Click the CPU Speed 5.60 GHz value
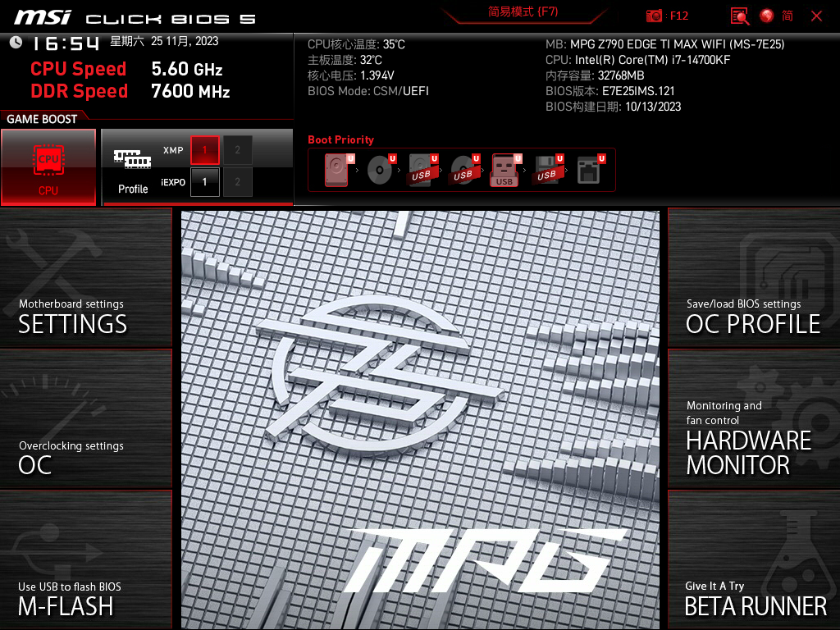The width and height of the screenshot is (840, 630). 187,69
